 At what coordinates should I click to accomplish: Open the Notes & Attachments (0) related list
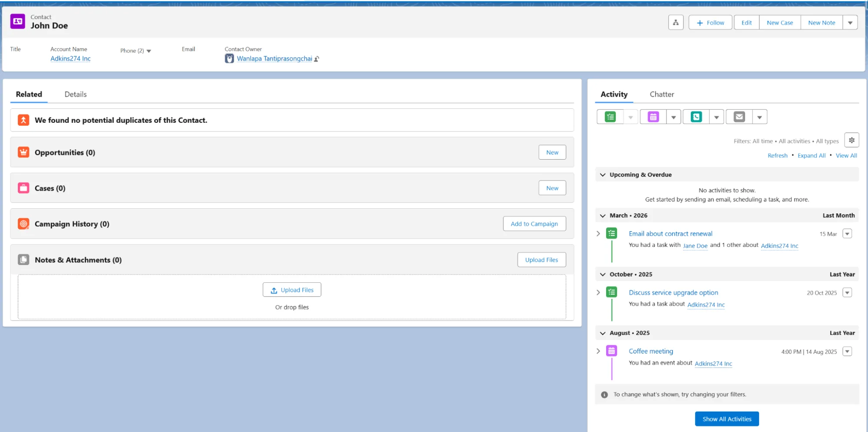78,260
